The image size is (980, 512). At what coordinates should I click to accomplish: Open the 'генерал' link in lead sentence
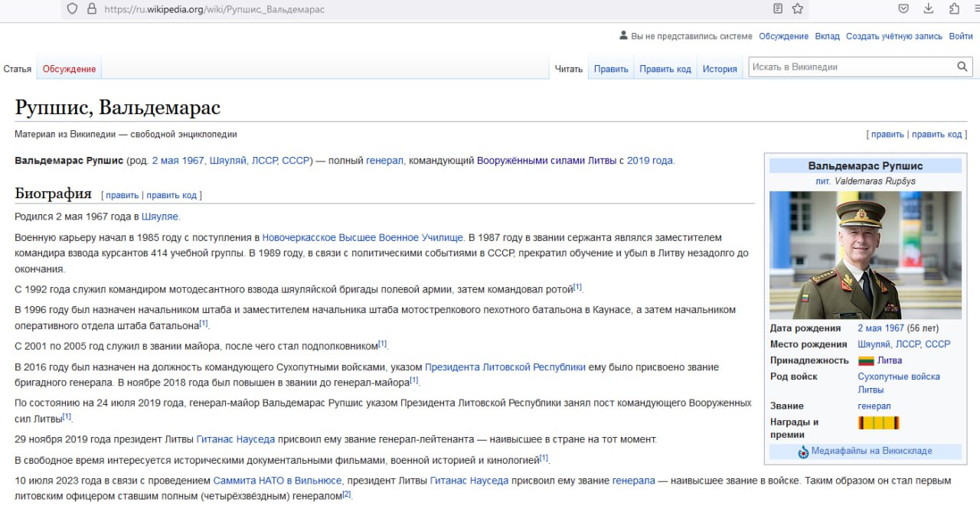[x=384, y=161]
